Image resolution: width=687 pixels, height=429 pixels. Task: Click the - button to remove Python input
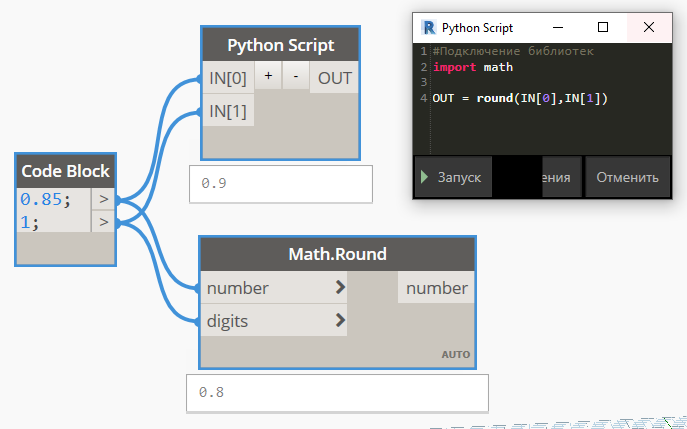pos(295,77)
